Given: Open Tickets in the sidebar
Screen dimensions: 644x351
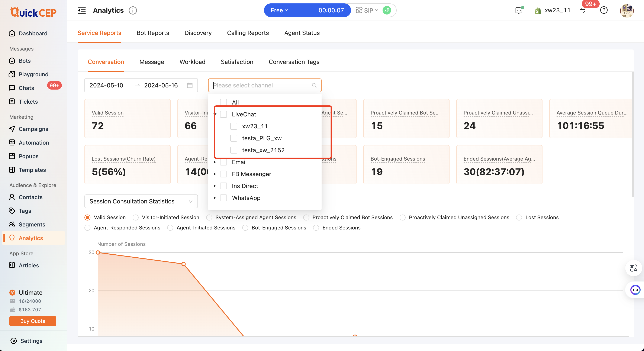Looking at the screenshot, I should click(28, 102).
